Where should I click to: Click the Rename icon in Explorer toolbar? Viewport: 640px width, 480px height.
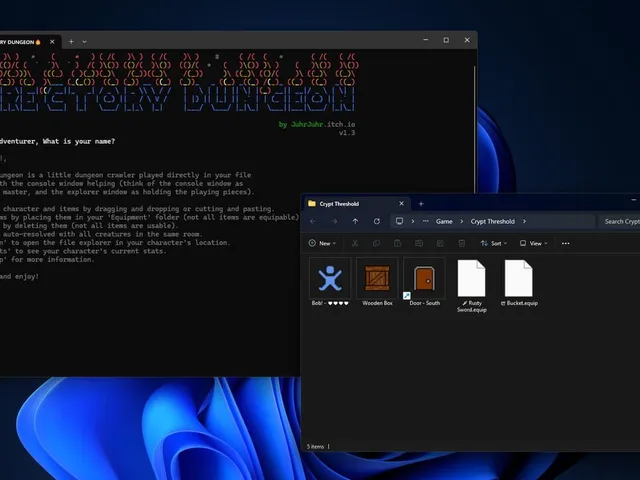(419, 243)
